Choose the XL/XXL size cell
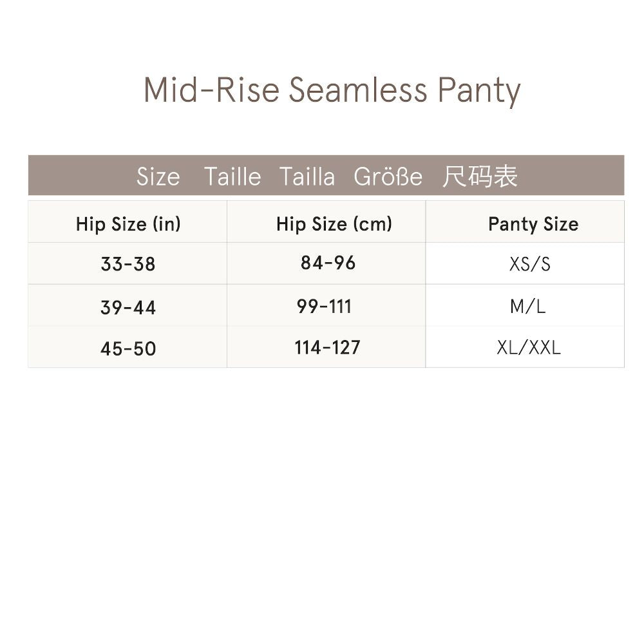The width and height of the screenshot is (644, 644). [x=529, y=348]
